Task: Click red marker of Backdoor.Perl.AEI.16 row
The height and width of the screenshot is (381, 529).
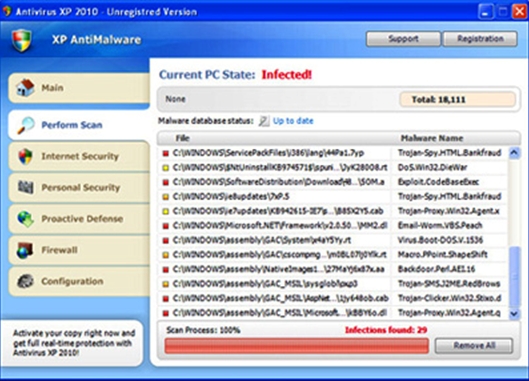Action: point(165,270)
